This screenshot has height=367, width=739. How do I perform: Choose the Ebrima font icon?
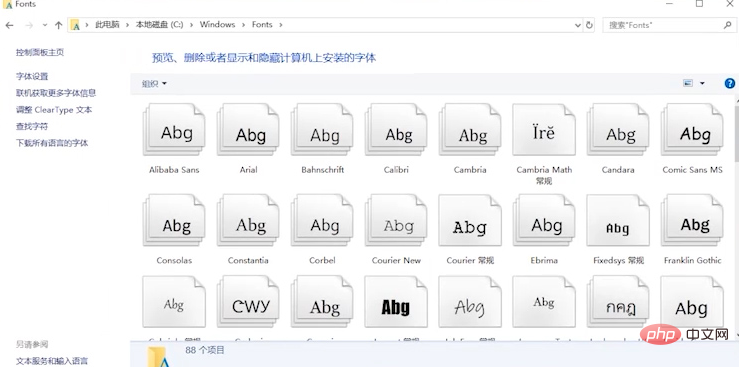(x=544, y=220)
